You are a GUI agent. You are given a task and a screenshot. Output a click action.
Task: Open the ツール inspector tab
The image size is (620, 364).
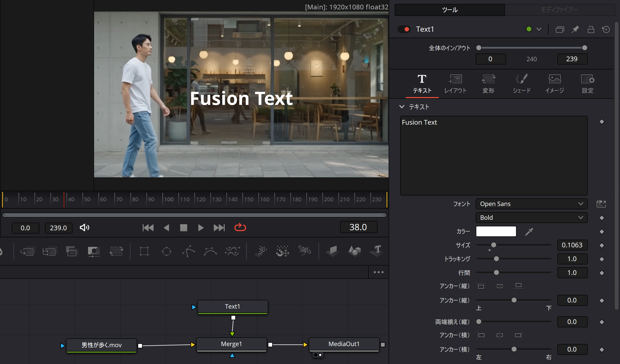coord(450,10)
